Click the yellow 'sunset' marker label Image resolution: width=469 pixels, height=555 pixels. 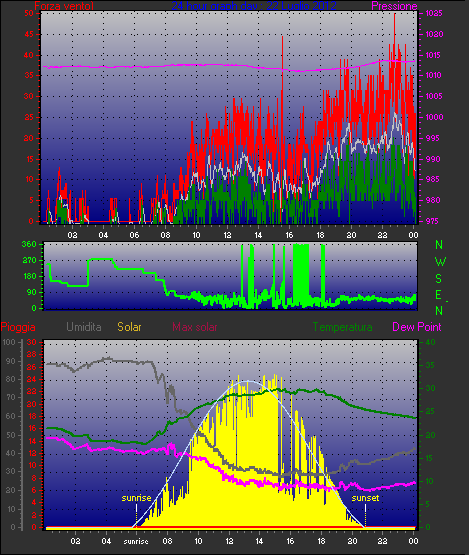point(365,498)
